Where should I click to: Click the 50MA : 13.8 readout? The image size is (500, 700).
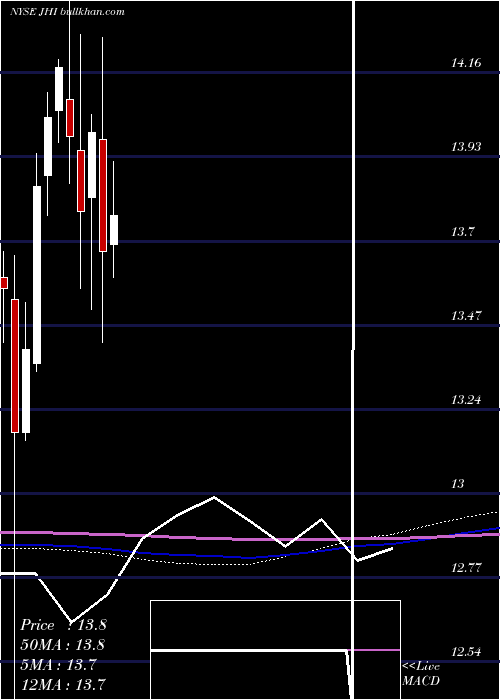(62, 645)
